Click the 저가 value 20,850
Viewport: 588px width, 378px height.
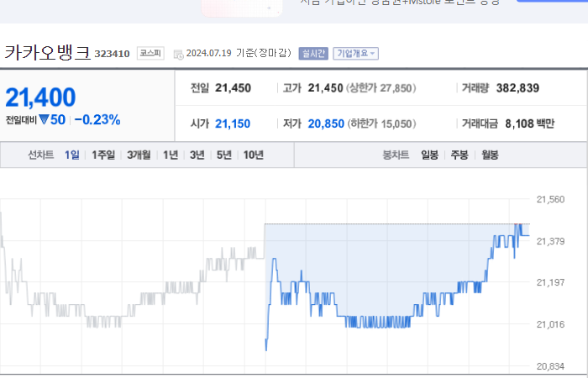click(326, 123)
